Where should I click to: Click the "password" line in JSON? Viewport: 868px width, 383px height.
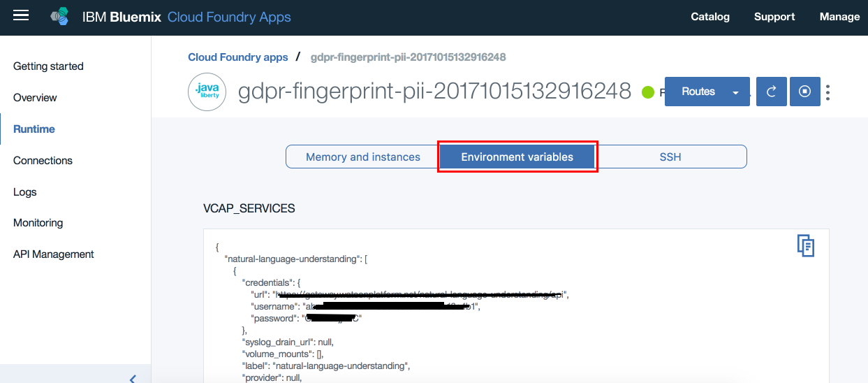click(x=307, y=319)
